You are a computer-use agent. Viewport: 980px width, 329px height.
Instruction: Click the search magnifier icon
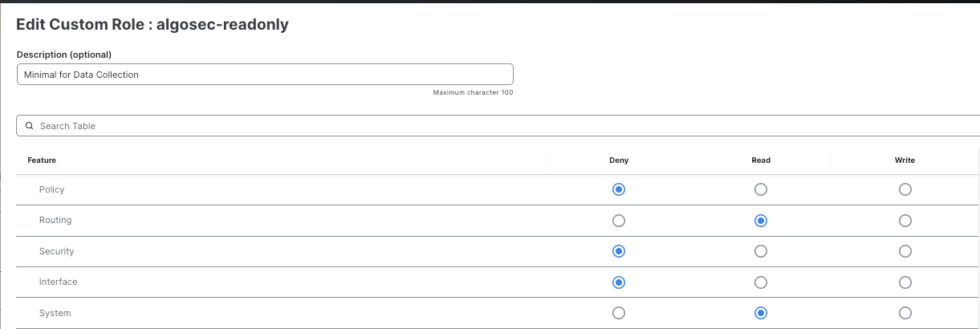30,126
